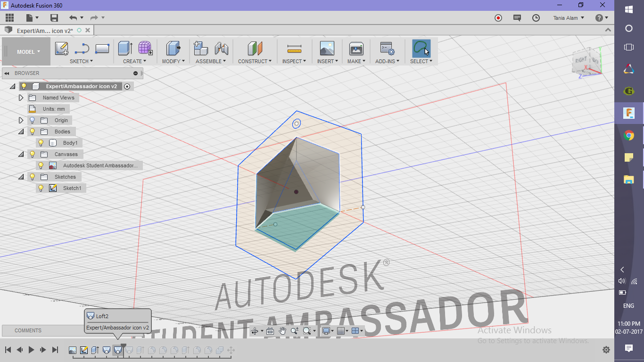Open the SKETCH menu
Screen dimensions: 644x362
click(81, 61)
